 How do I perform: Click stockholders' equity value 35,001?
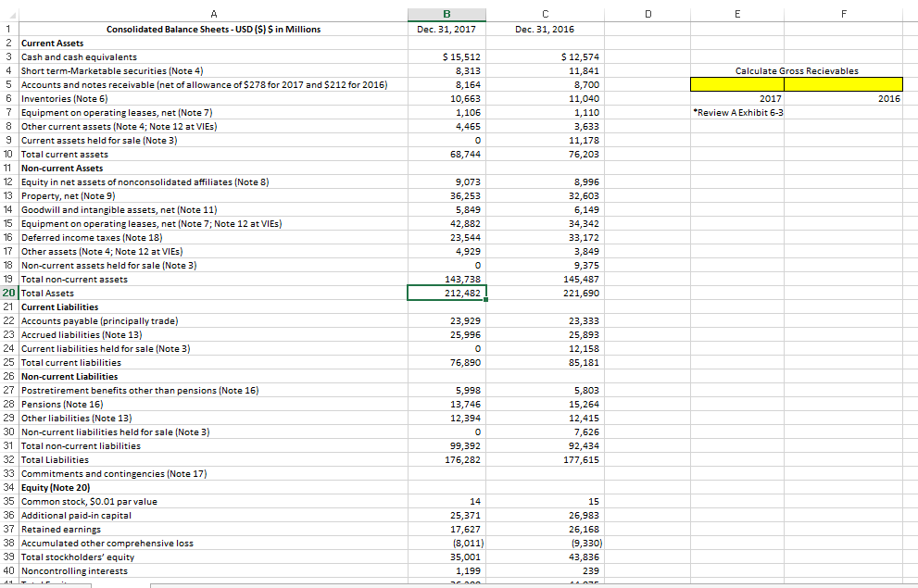tap(446, 557)
